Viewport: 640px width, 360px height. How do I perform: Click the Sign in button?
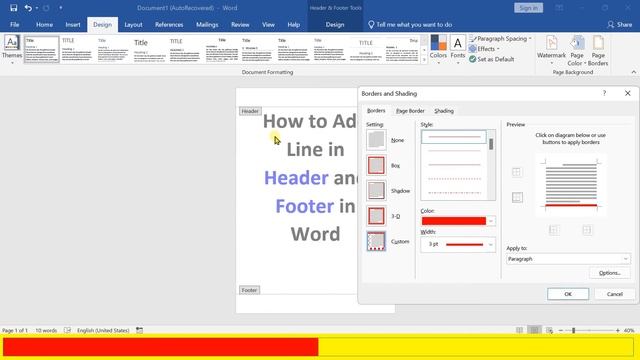tap(528, 8)
